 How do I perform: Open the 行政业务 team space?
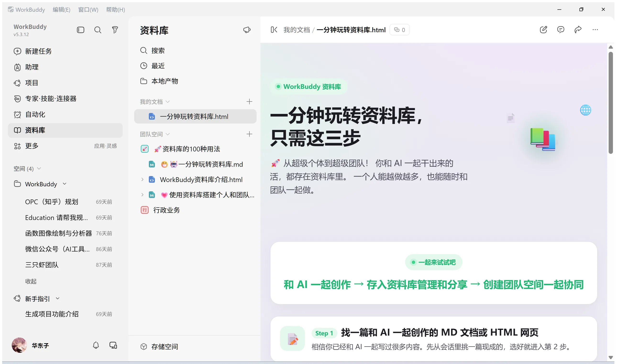[x=195, y=210]
